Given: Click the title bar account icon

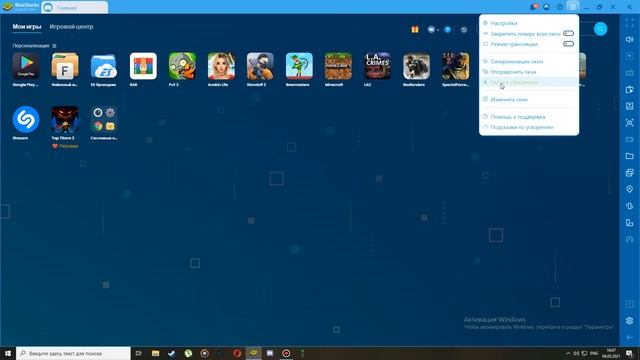Looking at the screenshot, I should [x=547, y=7].
